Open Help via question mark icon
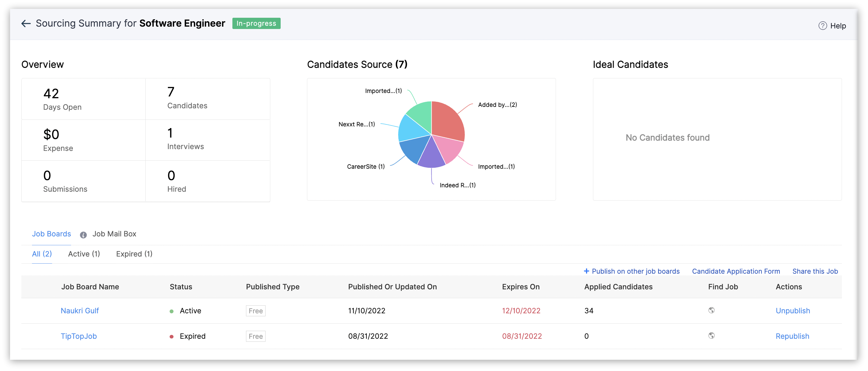This screenshot has width=868, height=371. coord(822,26)
